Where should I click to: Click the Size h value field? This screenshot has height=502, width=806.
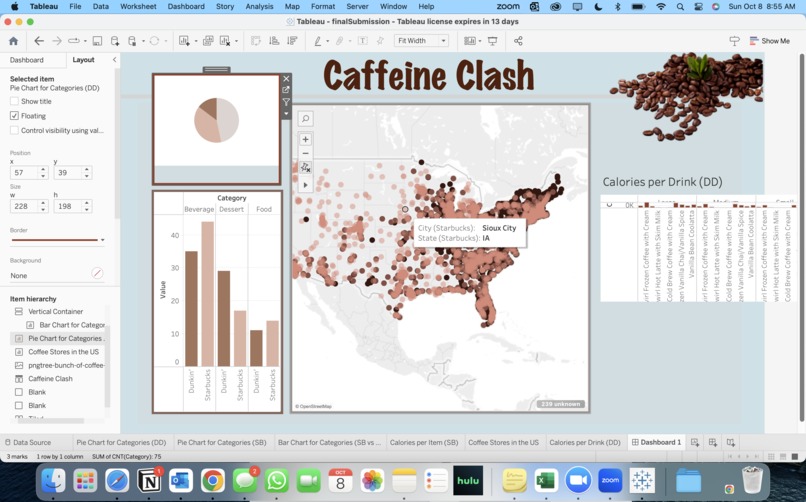pos(68,206)
